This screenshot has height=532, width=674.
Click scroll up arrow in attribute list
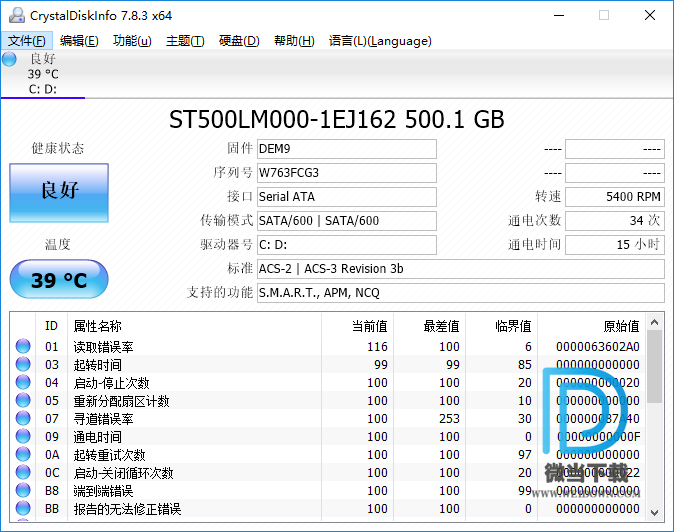click(x=655, y=322)
